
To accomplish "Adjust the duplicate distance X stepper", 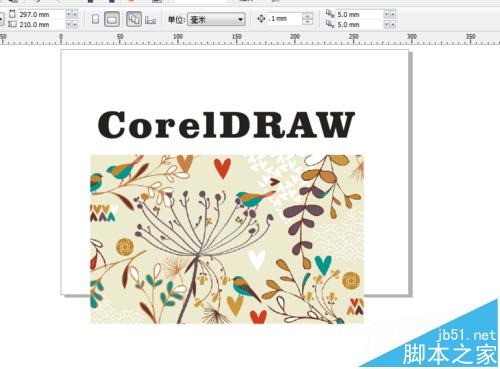I will tap(390, 14).
